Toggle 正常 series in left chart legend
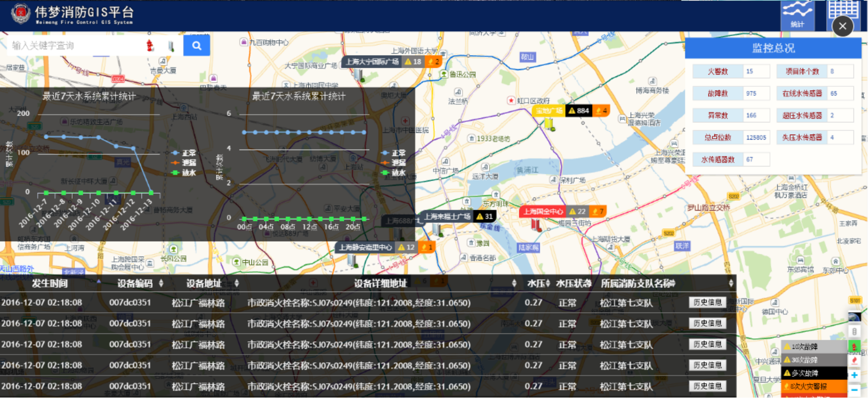Image resolution: width=868 pixels, height=398 pixels. tap(184, 153)
